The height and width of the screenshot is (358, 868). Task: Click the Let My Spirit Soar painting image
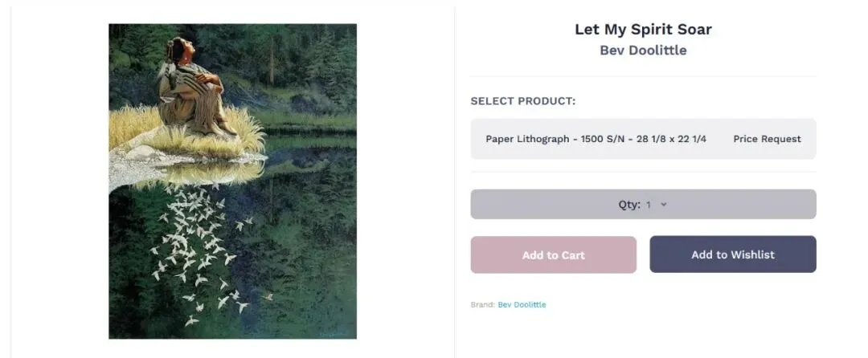click(232, 181)
